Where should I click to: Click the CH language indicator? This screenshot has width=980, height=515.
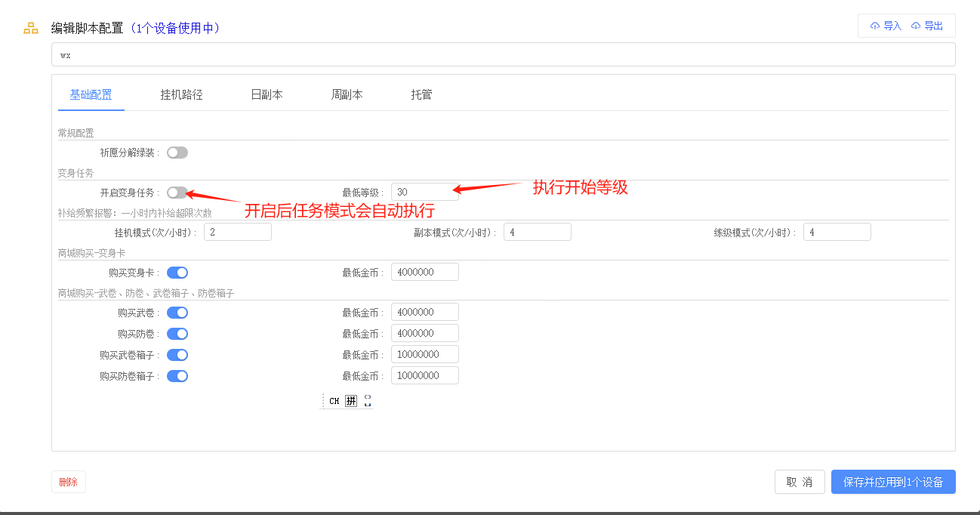pyautogui.click(x=334, y=401)
